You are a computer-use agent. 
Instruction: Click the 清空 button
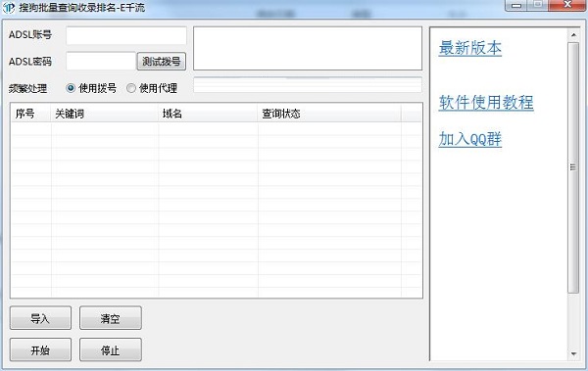[x=110, y=318]
